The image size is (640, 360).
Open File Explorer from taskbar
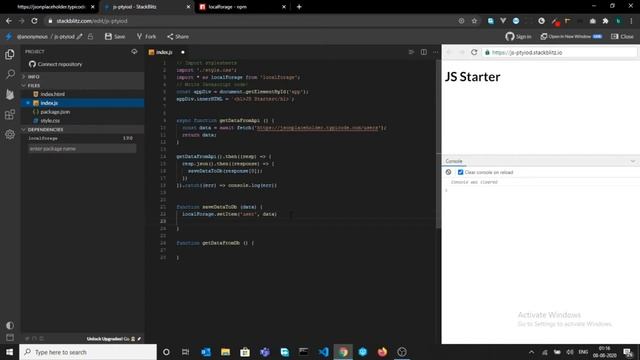click(x=225, y=352)
